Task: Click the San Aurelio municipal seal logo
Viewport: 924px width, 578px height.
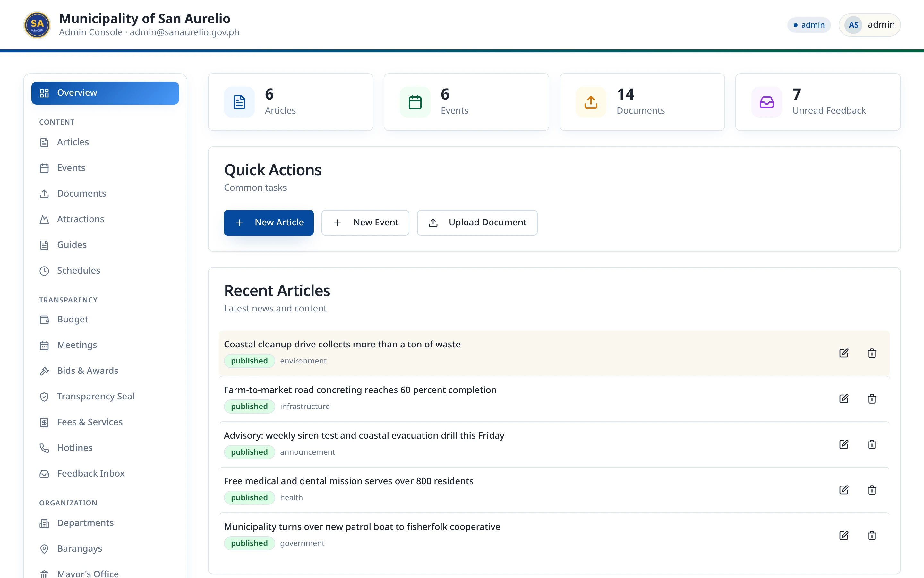Action: click(37, 25)
